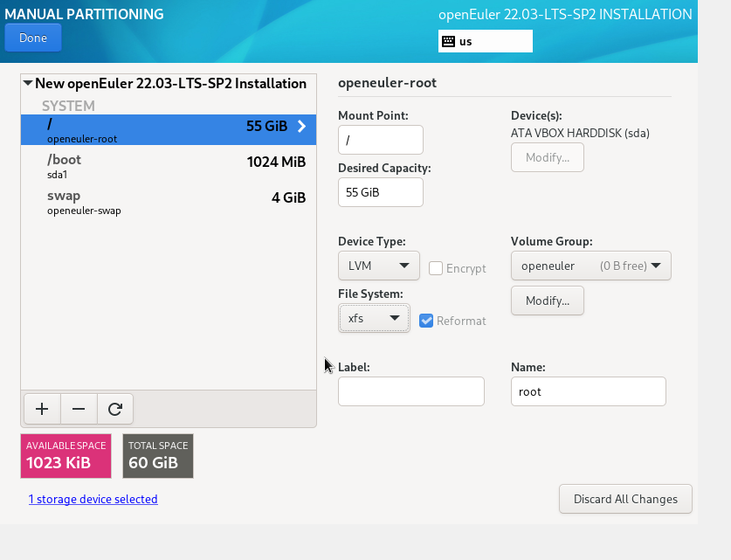The width and height of the screenshot is (731, 560).
Task: Click openEuler 22.03-LTS-SP2 INSTALLATION header text
Action: (x=565, y=15)
